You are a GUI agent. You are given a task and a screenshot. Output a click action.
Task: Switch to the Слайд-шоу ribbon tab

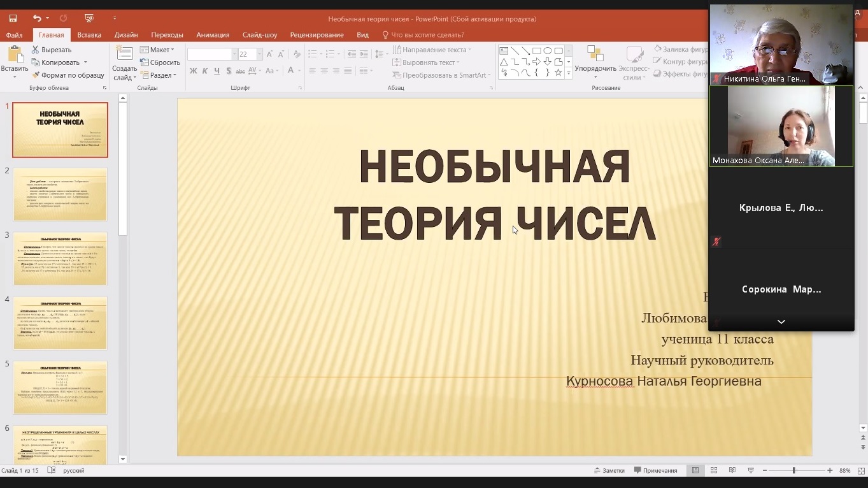(x=260, y=35)
